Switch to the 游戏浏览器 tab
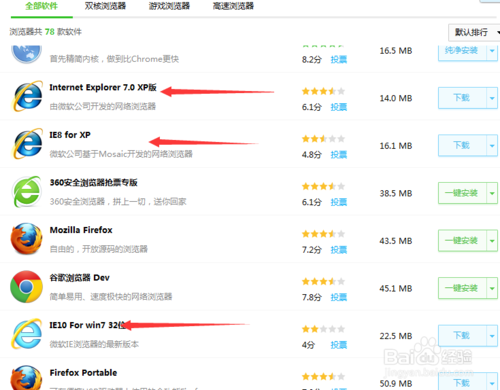Screen dimensions: 500x390 pyautogui.click(x=169, y=6)
